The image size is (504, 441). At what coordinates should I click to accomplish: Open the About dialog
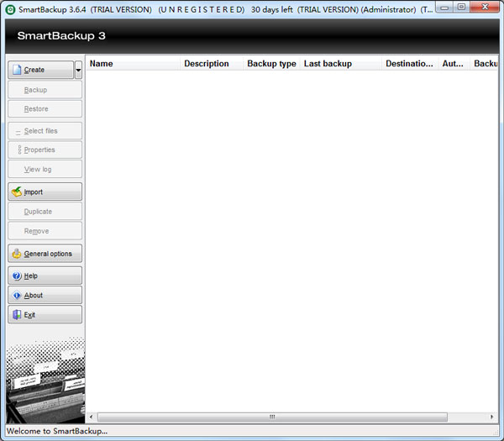(45, 295)
